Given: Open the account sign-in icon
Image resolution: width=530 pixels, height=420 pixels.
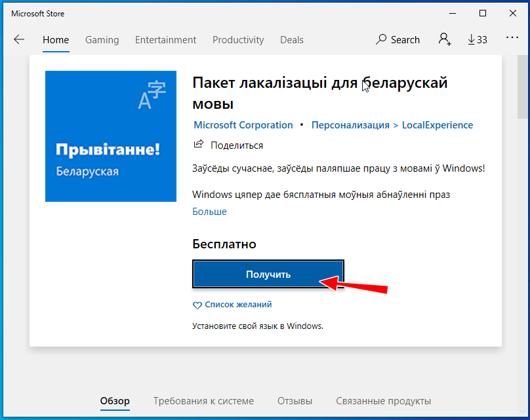Looking at the screenshot, I should pos(445,39).
